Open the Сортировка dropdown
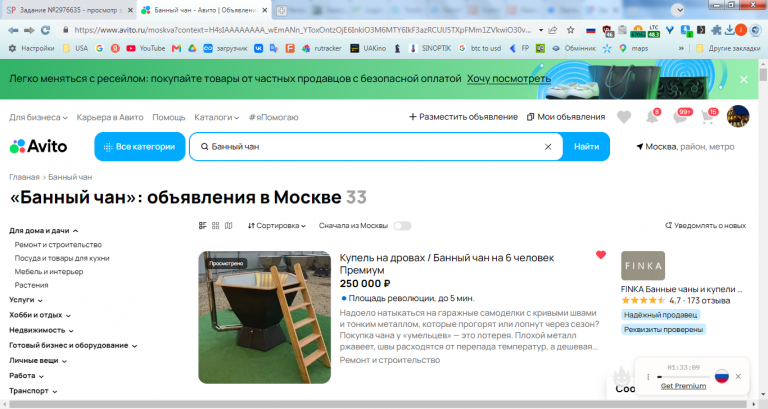The image size is (768, 409). point(277,226)
